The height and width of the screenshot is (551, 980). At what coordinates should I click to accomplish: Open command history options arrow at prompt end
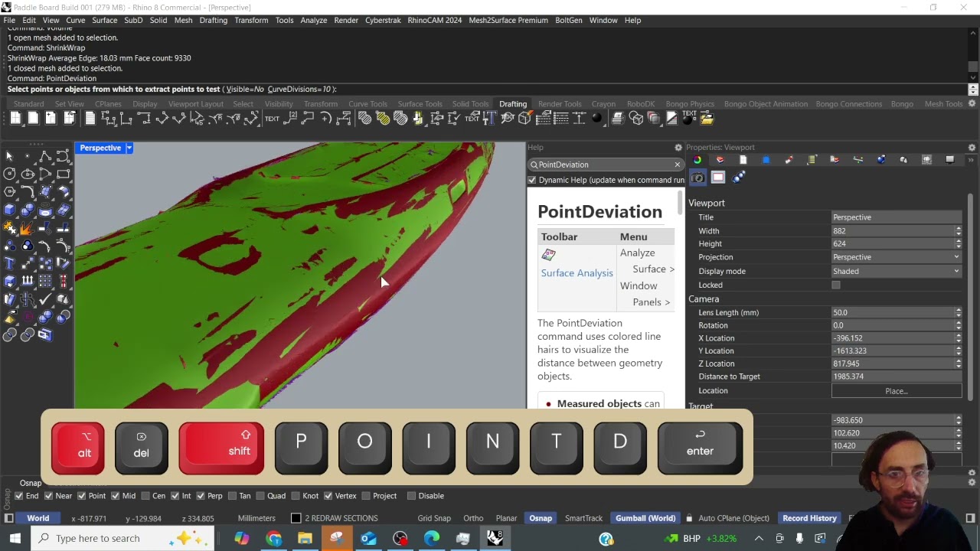click(x=973, y=90)
